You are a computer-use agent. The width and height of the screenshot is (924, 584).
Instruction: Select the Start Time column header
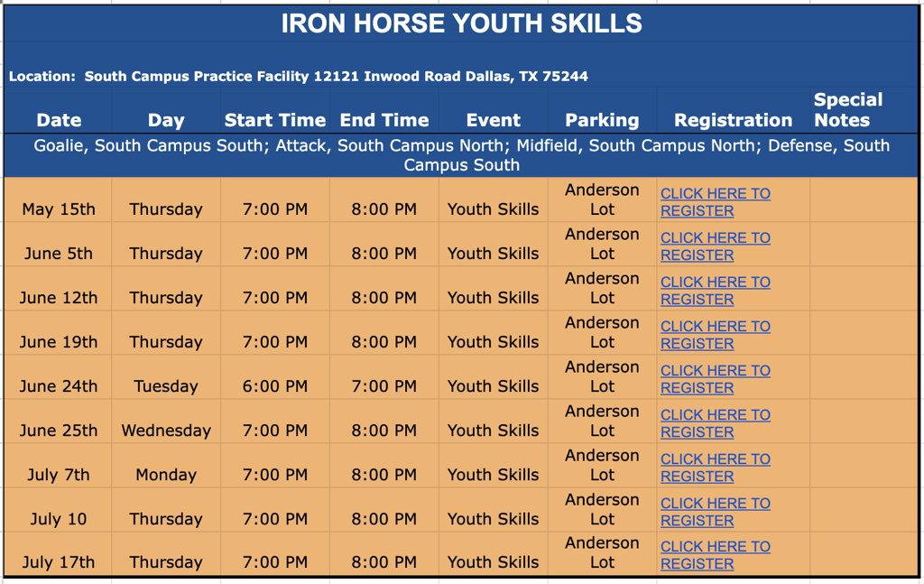[274, 120]
